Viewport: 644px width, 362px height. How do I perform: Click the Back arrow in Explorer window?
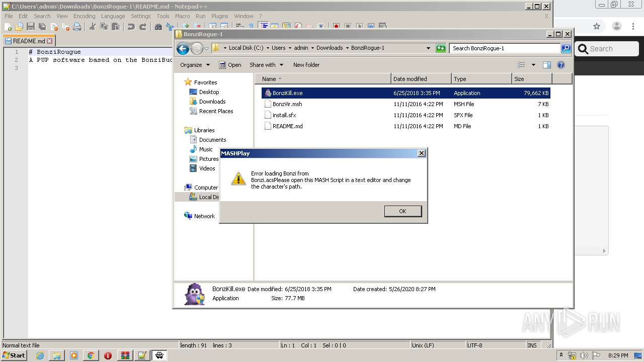pos(183,48)
